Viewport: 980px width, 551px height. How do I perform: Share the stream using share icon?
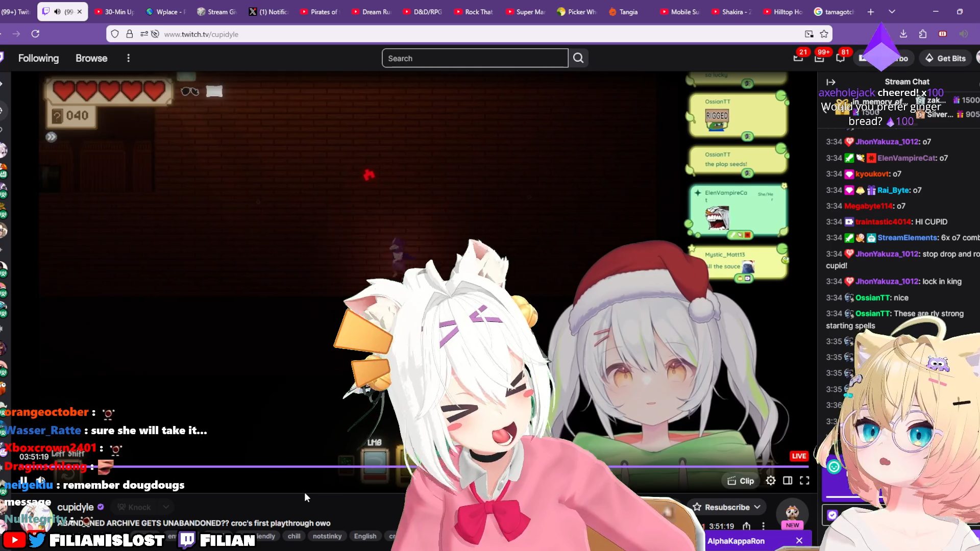pyautogui.click(x=747, y=526)
